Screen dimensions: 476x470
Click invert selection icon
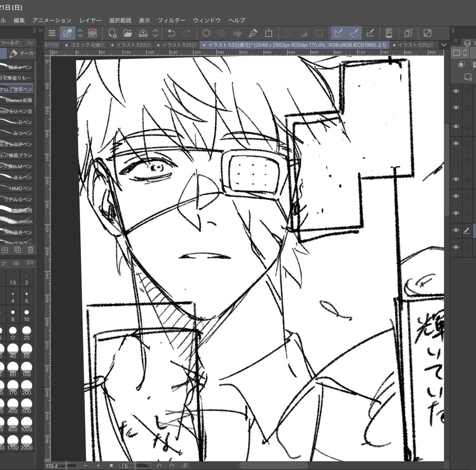click(x=303, y=33)
